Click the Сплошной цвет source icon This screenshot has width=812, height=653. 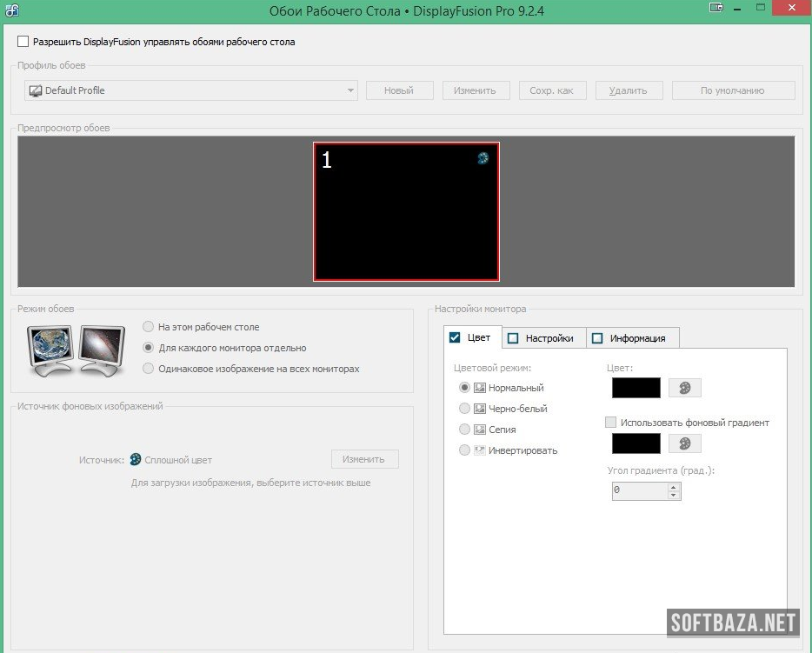[136, 460]
